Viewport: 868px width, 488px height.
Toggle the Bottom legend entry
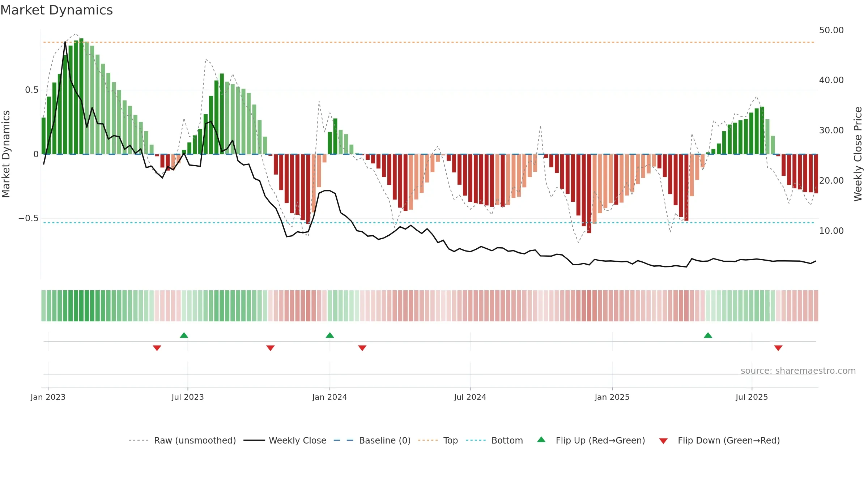pos(494,440)
